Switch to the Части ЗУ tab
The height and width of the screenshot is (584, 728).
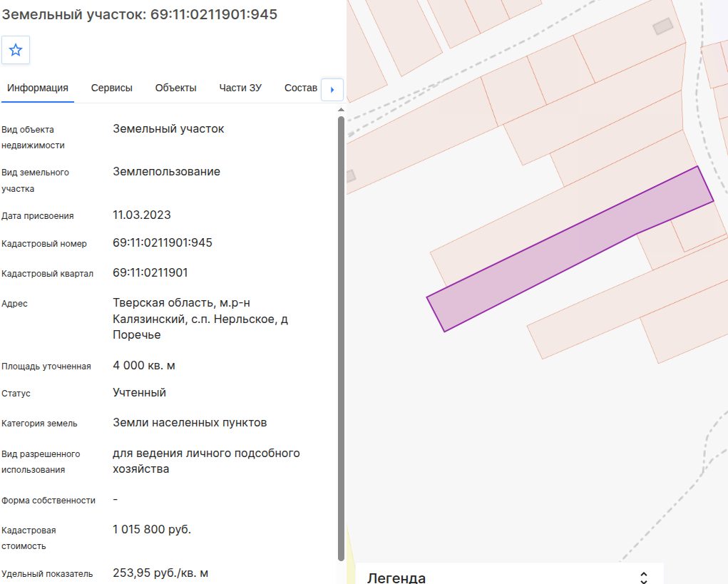point(240,88)
